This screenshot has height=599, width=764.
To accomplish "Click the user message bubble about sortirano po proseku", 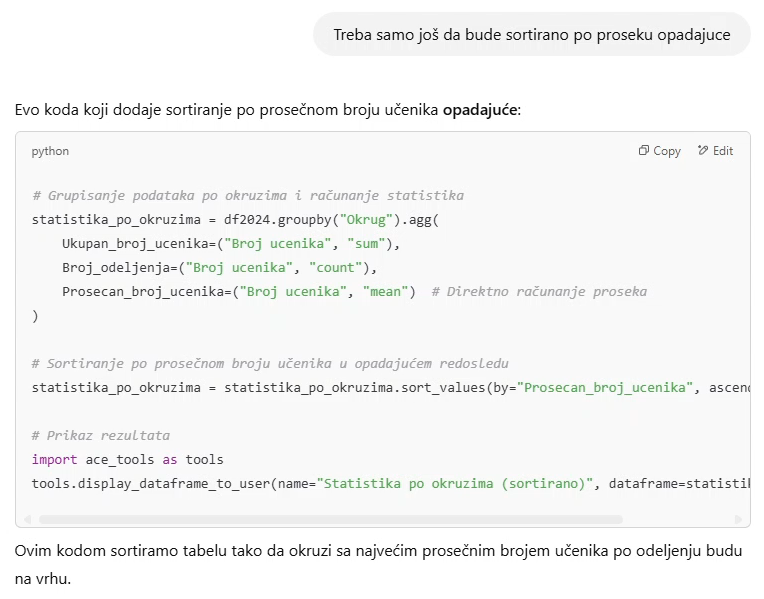I will (x=532, y=35).
